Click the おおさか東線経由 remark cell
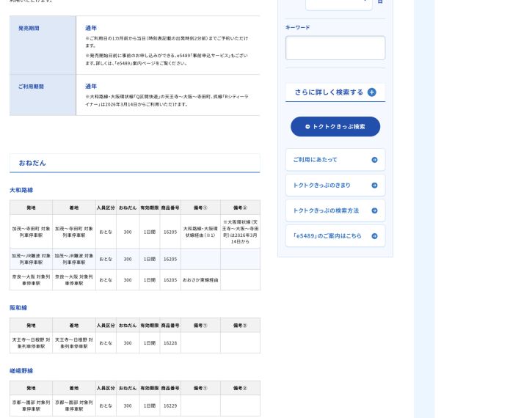 click(200, 280)
